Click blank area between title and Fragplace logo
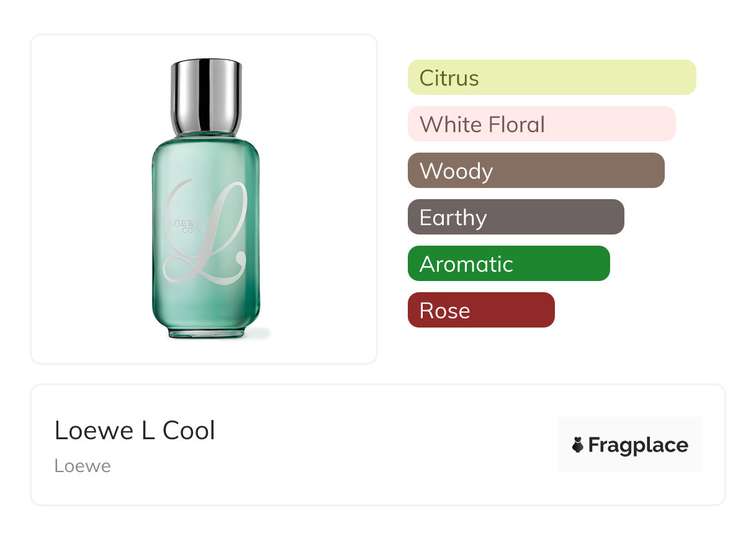Viewport: 756px width, 536px height. click(385, 445)
